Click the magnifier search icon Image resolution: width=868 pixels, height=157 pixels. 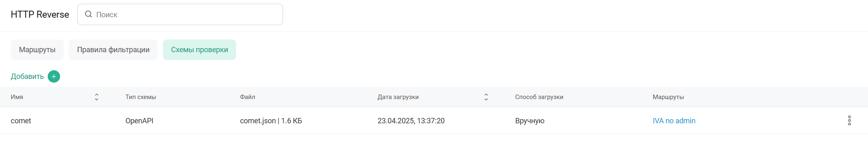[88, 14]
